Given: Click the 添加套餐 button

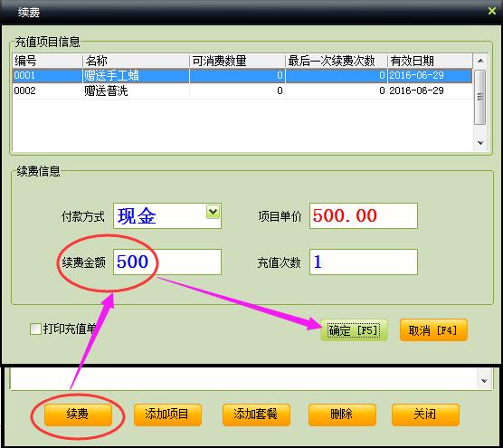Looking at the screenshot, I should click(256, 415).
